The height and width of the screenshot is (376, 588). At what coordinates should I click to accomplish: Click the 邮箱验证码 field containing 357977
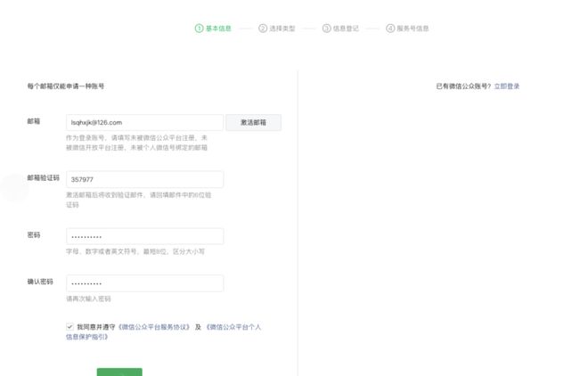(x=144, y=179)
